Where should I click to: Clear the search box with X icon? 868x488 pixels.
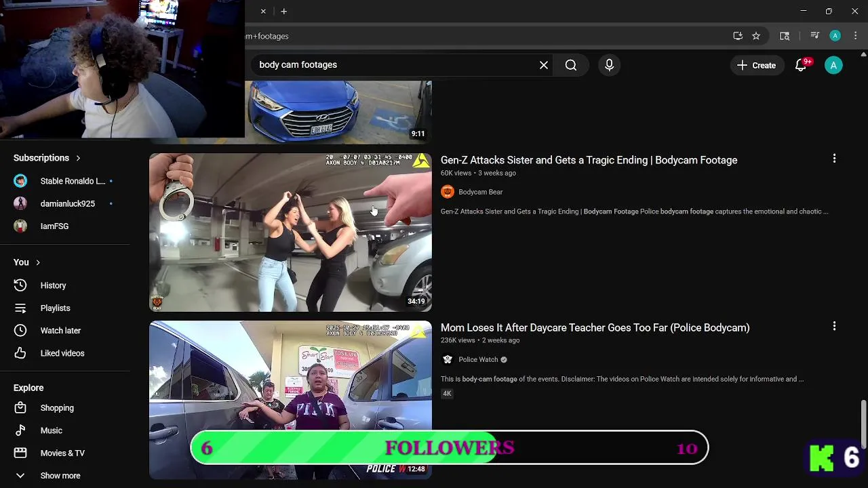click(544, 65)
